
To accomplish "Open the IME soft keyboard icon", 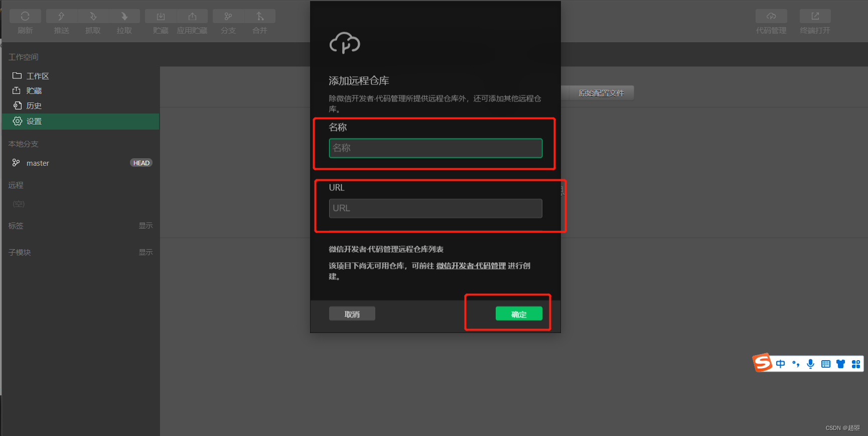I will (x=826, y=364).
